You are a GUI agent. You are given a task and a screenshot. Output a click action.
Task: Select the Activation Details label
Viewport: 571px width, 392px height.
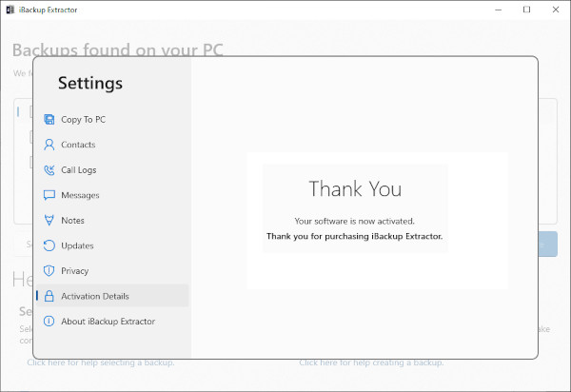click(95, 296)
